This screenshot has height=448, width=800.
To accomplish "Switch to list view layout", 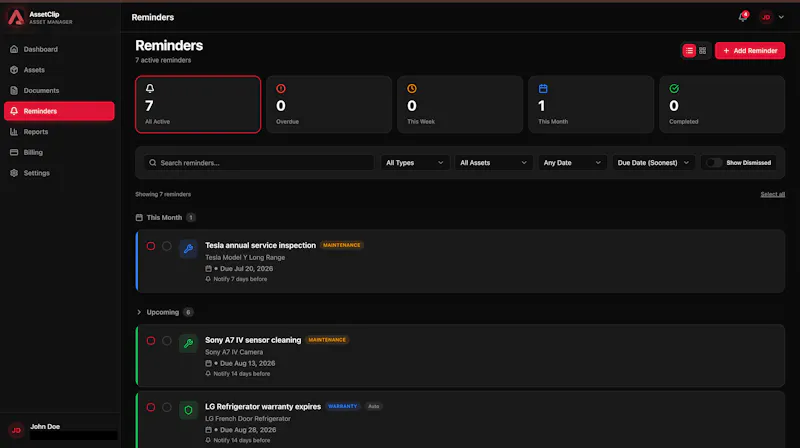I will click(689, 51).
